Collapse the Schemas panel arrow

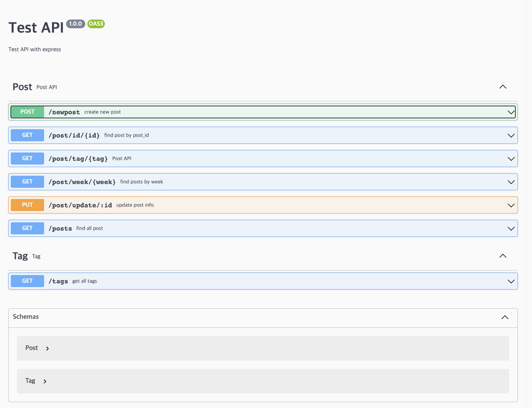point(505,317)
